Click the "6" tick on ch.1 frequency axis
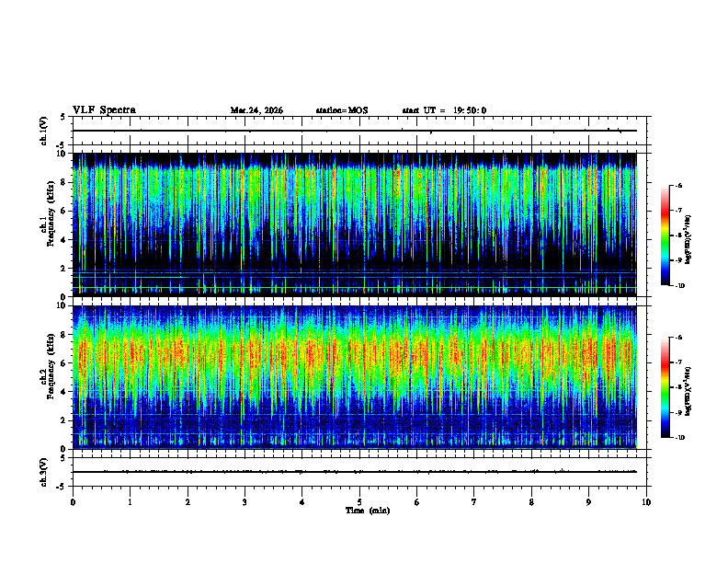 pos(63,211)
